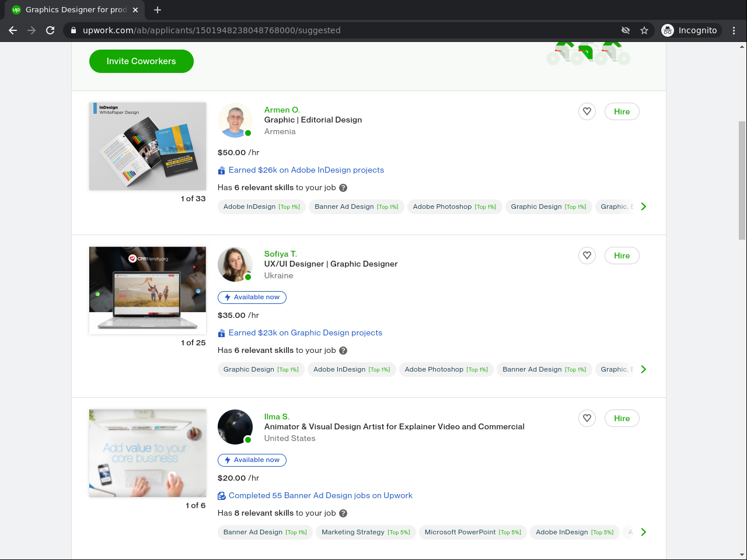
Task: Save Sofiya T. with the heart icon
Action: [x=587, y=256]
